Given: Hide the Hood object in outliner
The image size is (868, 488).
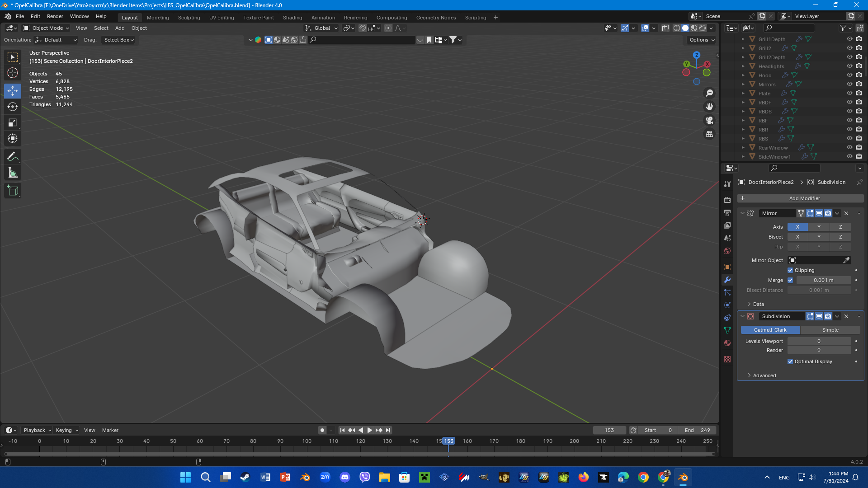Looking at the screenshot, I should [849, 75].
